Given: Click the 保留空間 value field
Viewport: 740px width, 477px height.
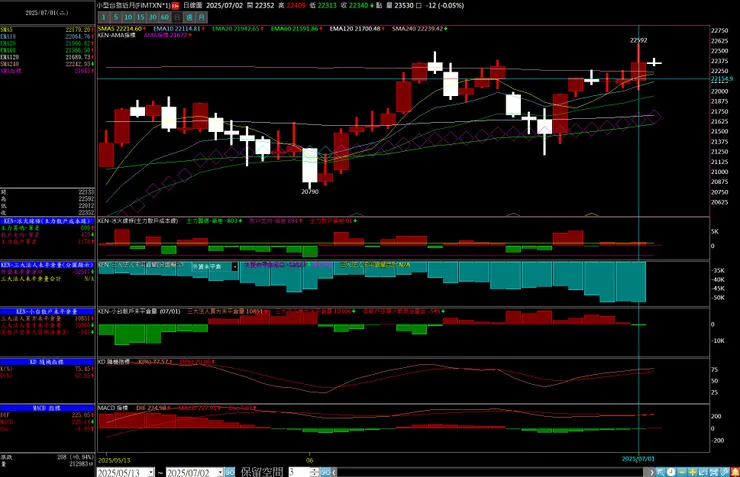Looking at the screenshot, I should click(x=299, y=472).
